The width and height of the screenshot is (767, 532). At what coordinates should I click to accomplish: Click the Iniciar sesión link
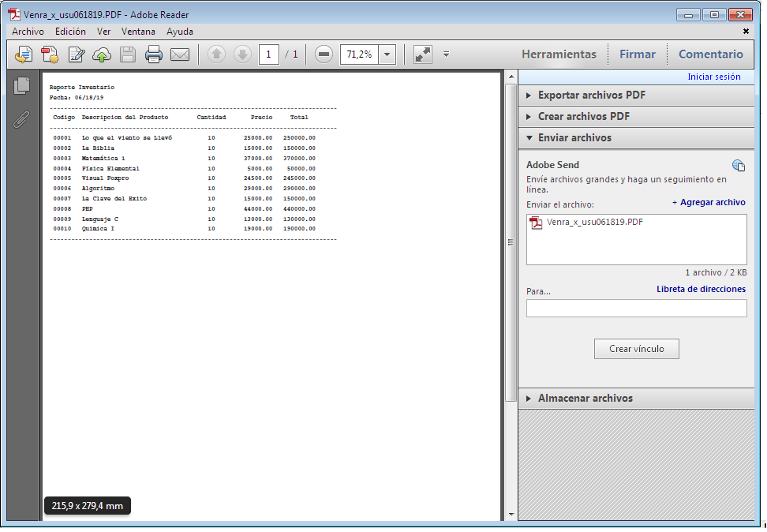pos(713,77)
